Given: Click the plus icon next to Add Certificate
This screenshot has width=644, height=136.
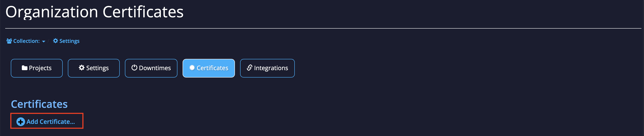Looking at the screenshot, I should coord(20,122).
